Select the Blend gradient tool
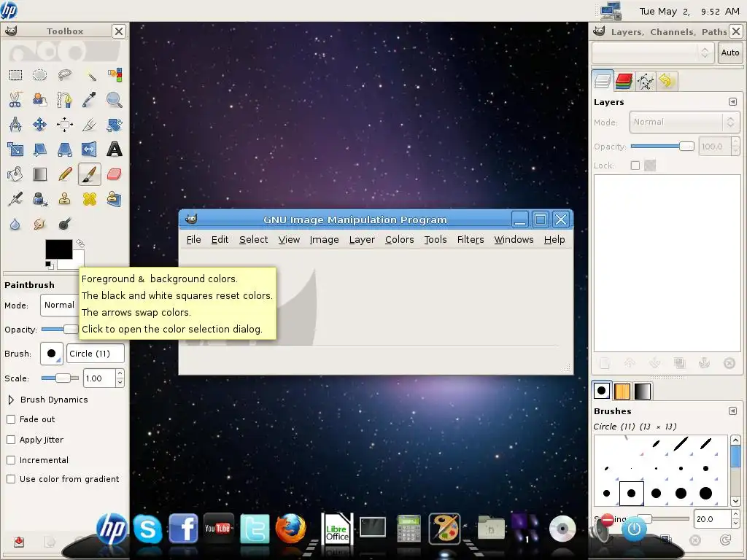The image size is (747, 560). [x=39, y=174]
